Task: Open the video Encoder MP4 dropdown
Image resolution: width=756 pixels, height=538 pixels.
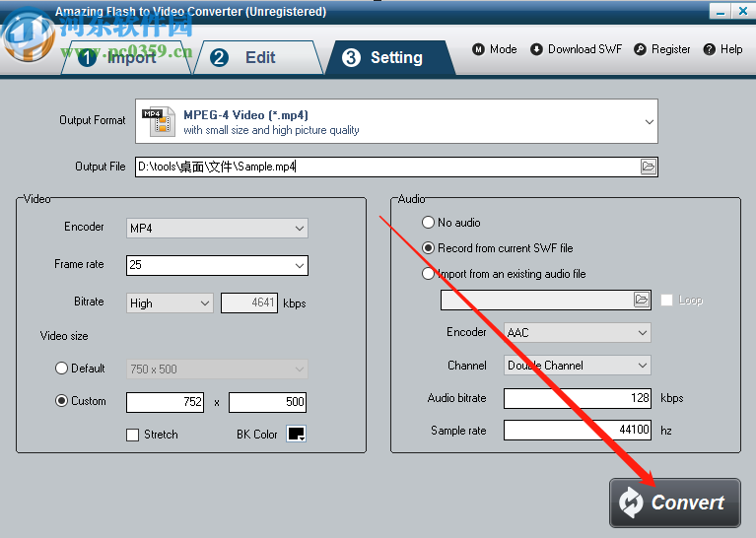Action: [x=217, y=228]
